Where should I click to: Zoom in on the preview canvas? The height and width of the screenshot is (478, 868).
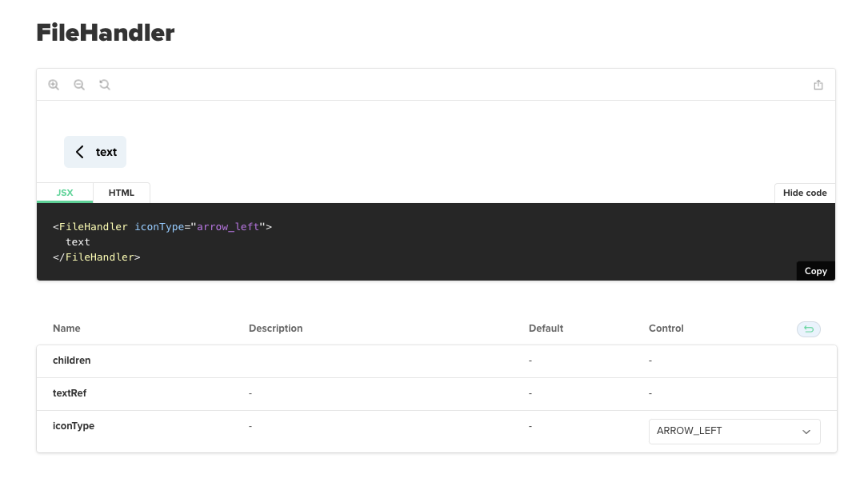54,85
